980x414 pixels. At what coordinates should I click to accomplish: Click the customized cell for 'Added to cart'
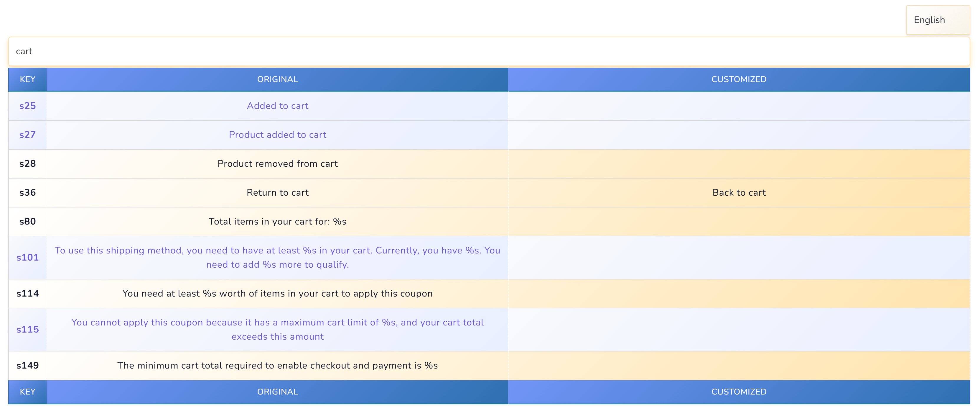[x=738, y=106]
